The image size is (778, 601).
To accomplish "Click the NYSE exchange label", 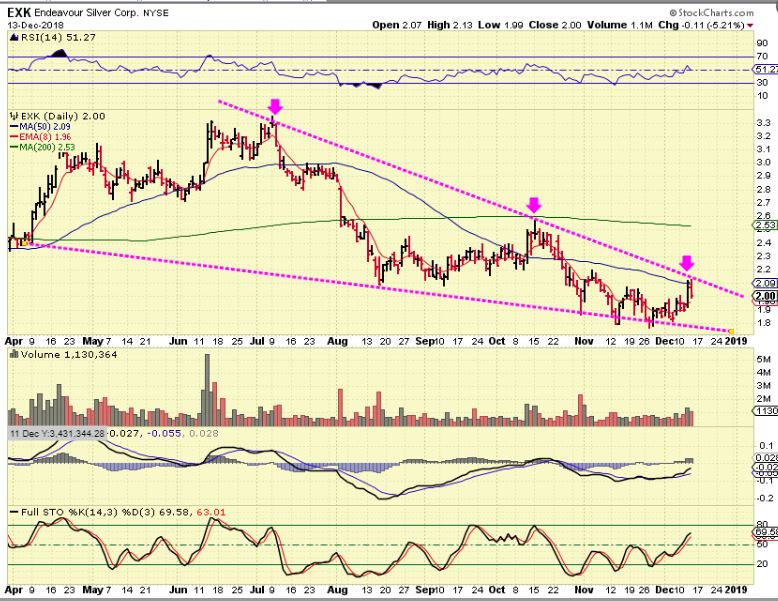I will coord(156,13).
